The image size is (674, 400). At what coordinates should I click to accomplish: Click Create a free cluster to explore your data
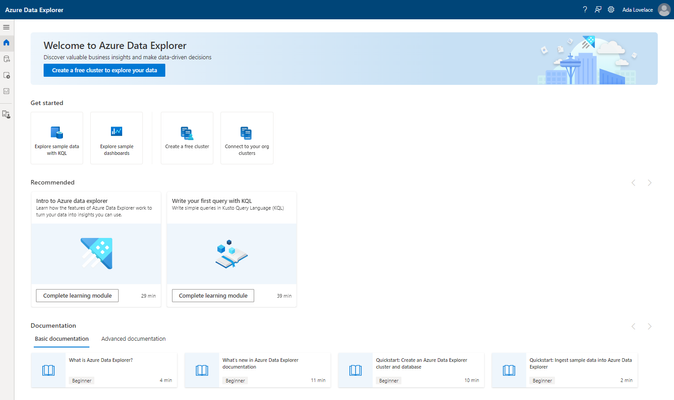104,70
